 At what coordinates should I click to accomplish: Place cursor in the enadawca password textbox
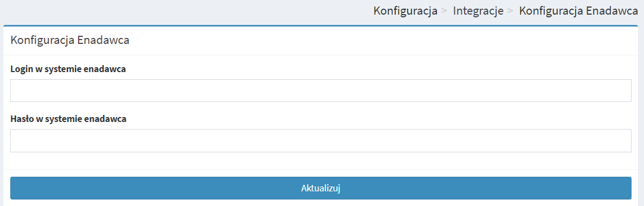point(321,141)
